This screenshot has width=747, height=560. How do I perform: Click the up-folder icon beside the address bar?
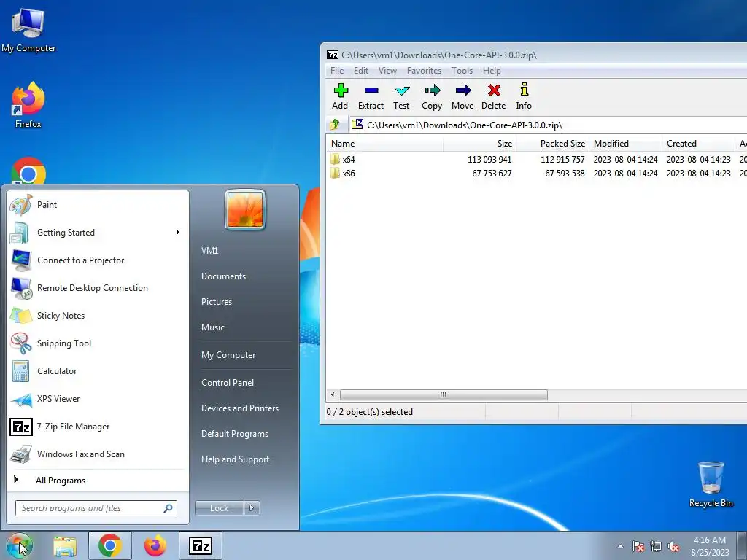point(335,125)
